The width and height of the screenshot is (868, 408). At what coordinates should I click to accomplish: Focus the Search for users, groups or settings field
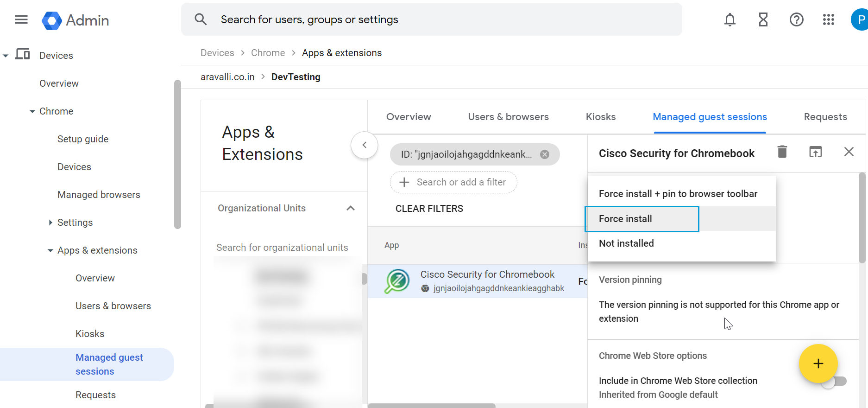(431, 19)
